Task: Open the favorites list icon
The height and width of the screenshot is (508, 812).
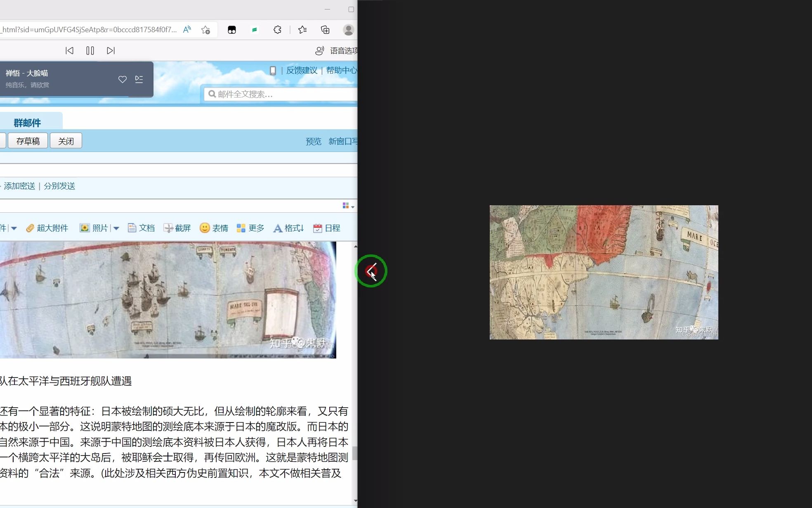Action: 302,30
